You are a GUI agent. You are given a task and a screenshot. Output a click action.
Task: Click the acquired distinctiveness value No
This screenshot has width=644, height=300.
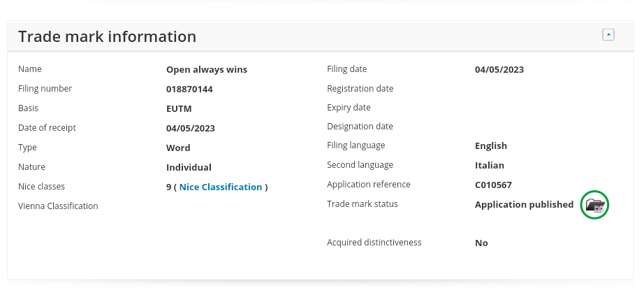481,243
